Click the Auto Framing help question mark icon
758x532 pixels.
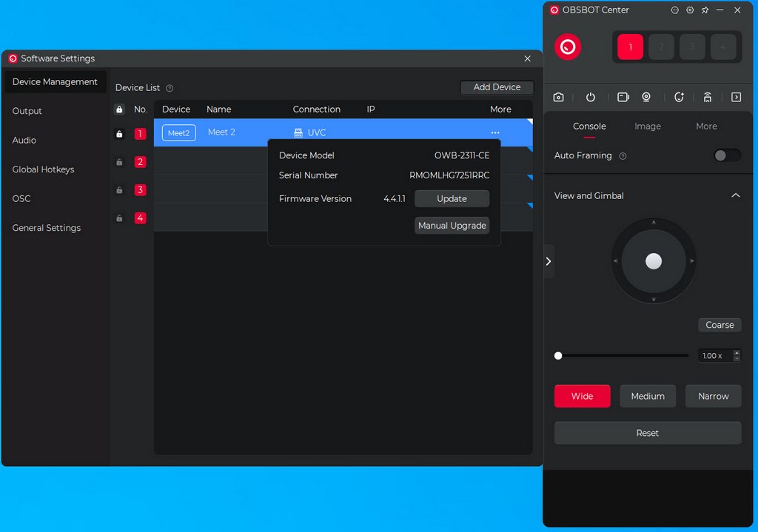point(623,156)
